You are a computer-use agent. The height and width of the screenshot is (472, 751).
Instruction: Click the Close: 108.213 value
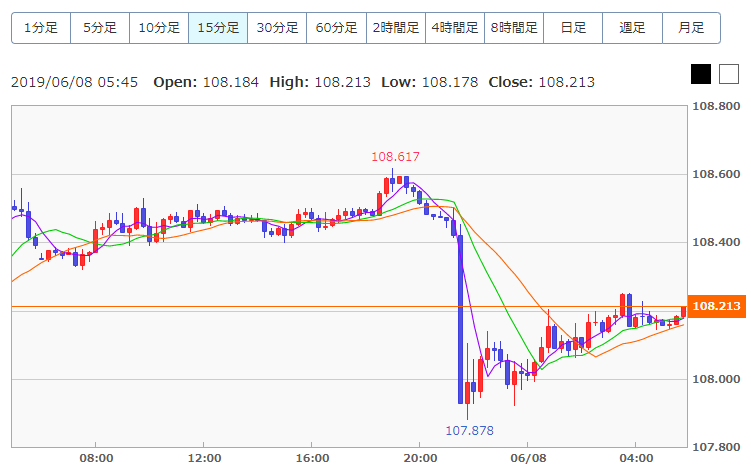542,82
